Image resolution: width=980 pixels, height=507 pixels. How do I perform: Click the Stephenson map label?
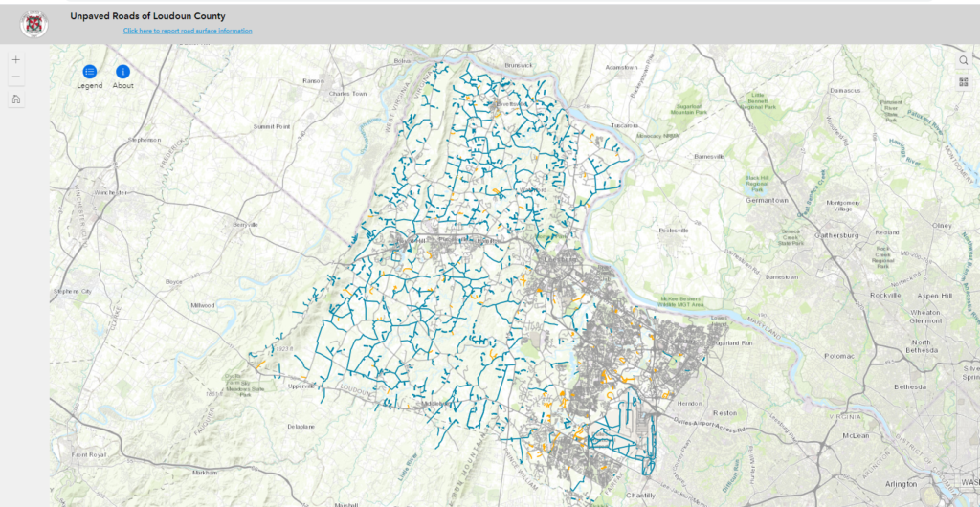tap(145, 140)
